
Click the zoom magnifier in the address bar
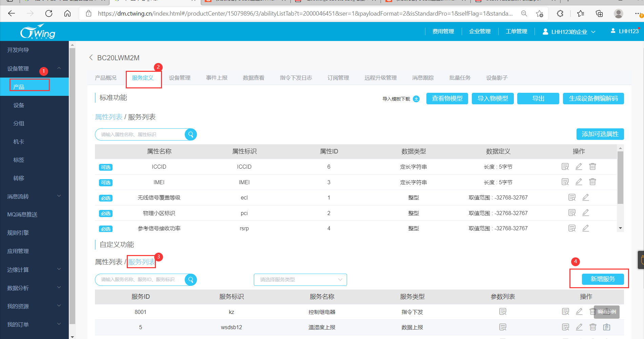click(524, 14)
